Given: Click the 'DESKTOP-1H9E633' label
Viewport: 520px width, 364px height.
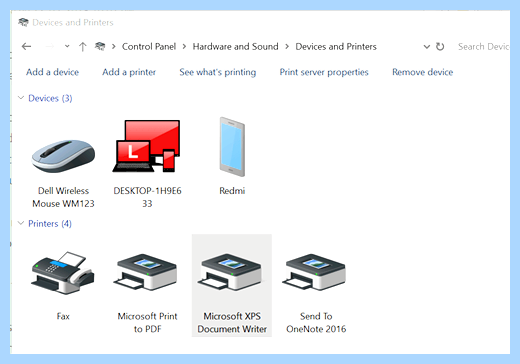Looking at the screenshot, I should pos(147,197).
